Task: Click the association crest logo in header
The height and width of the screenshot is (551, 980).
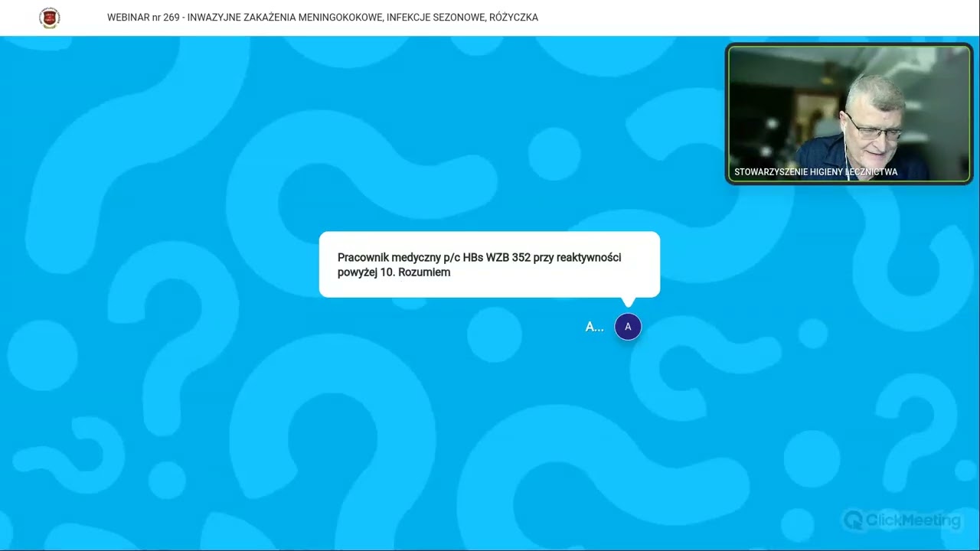Action: tap(49, 18)
